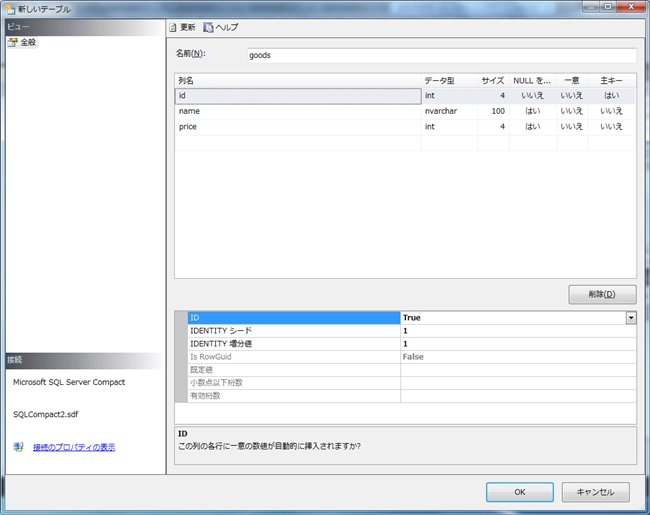Image resolution: width=650 pixels, height=515 pixels.
Task: Select the IDENTITY 増分値 property label
Action: point(294,344)
